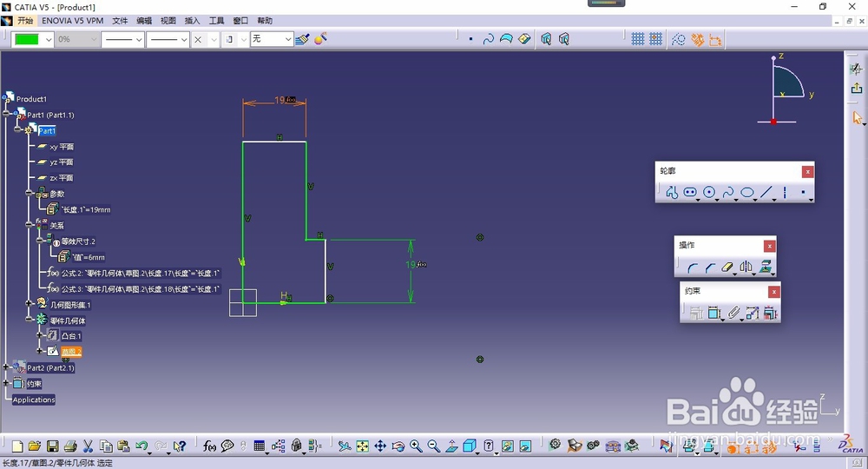Select the Painter brush icon in top toolbar
This screenshot has height=469, width=868.
pos(302,39)
